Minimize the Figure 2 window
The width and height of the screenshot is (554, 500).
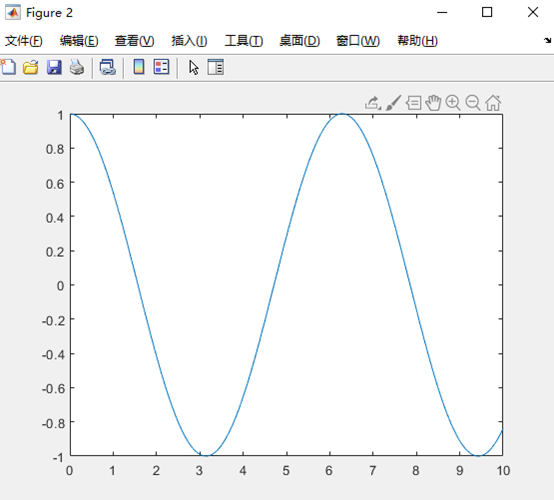pos(442,12)
